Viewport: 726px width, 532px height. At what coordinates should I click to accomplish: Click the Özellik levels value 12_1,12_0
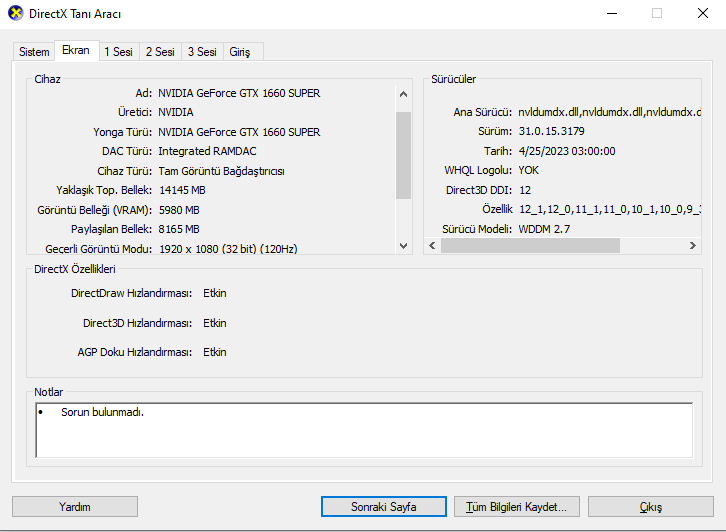click(610, 209)
